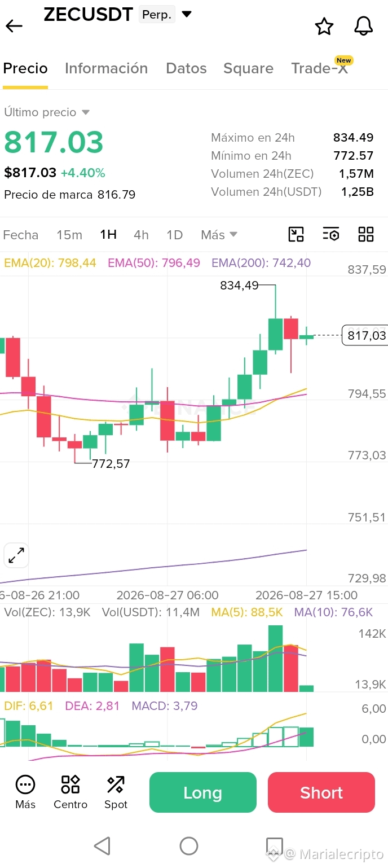388x868 pixels.
Task: Select the 15m timeframe
Action: click(x=69, y=235)
